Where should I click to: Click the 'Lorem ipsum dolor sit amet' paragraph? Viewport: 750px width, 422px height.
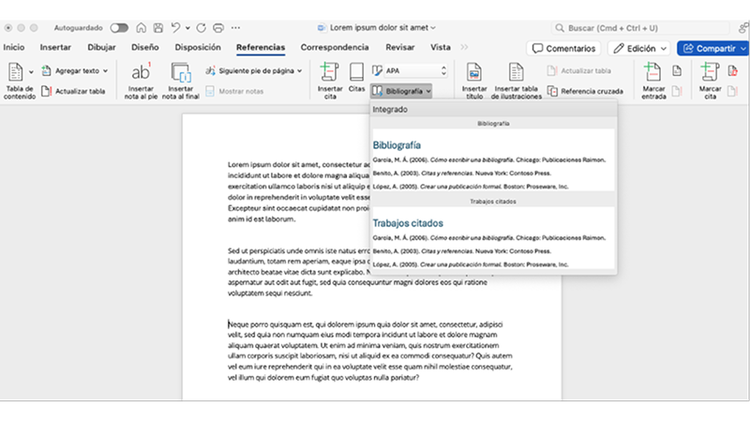tap(299, 192)
